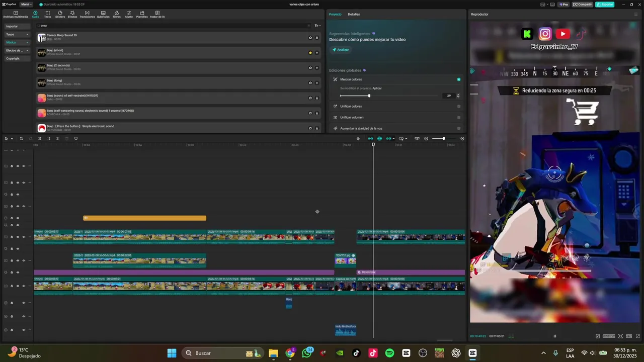Open the Transiciones tab

pos(87,14)
